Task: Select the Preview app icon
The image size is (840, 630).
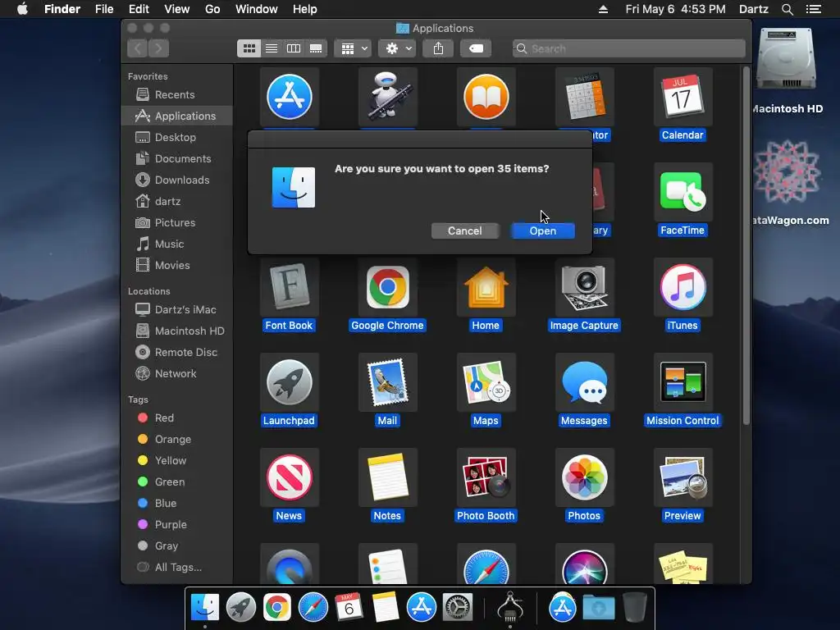Action: 682,477
